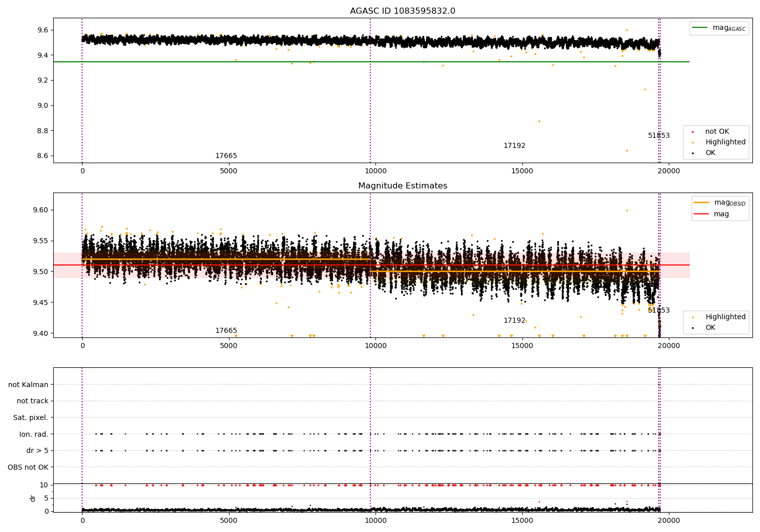Click the 17192 obsid label in middle plot
Viewport: 760px width, 532px height.
tap(514, 321)
